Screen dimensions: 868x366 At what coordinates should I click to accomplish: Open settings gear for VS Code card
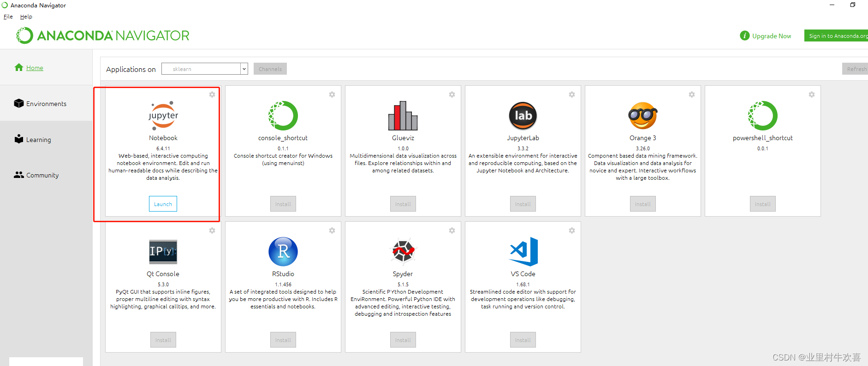572,230
